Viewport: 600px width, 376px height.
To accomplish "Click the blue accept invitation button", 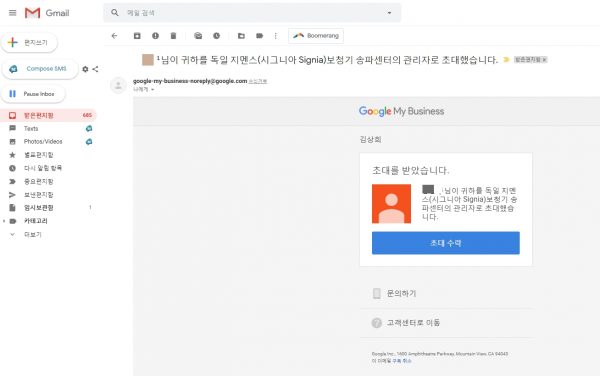I will [446, 243].
